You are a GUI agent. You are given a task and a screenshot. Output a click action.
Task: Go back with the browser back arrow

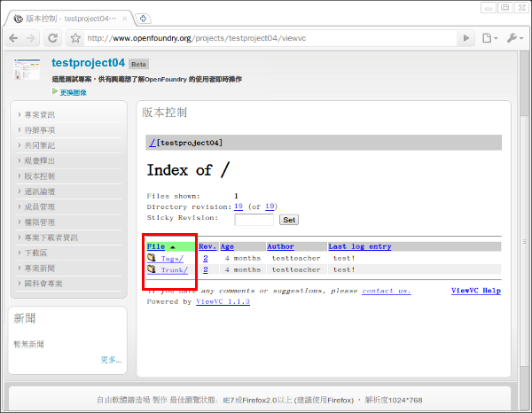click(13, 38)
